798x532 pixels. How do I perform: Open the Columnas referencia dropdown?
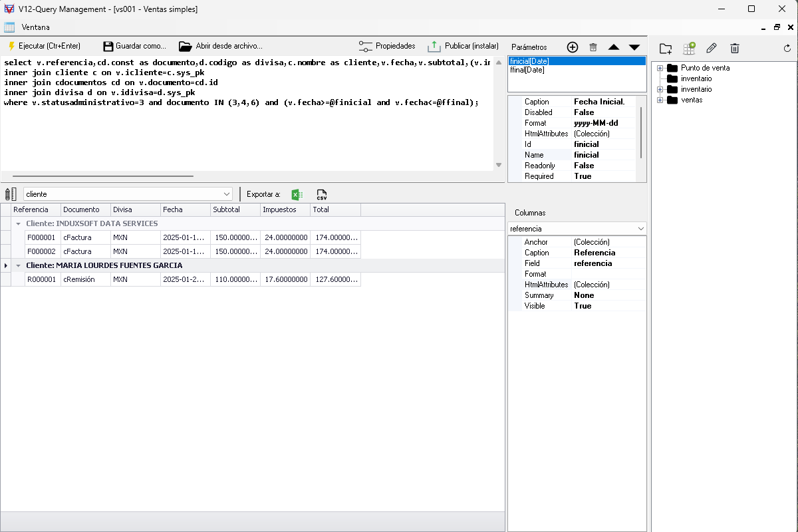[640, 229]
